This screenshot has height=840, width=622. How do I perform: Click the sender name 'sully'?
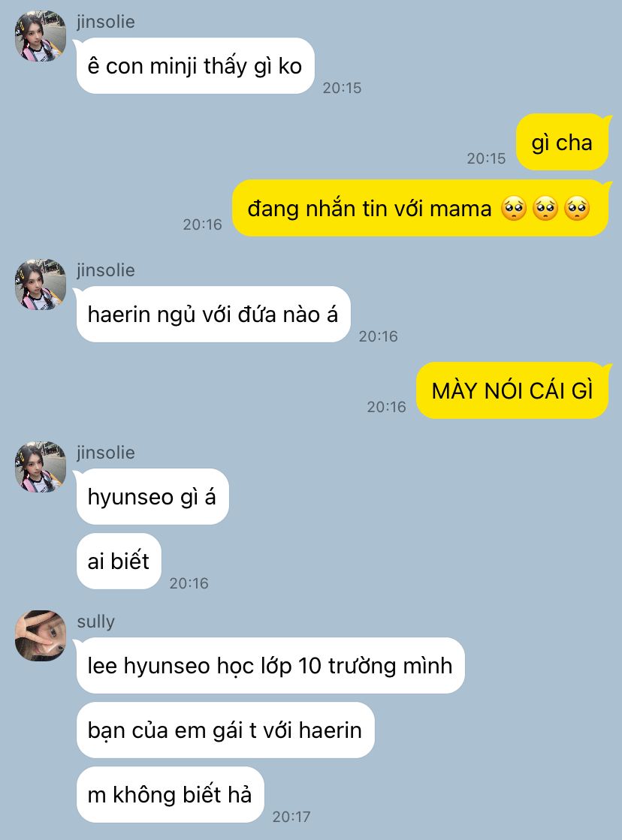[x=96, y=622]
